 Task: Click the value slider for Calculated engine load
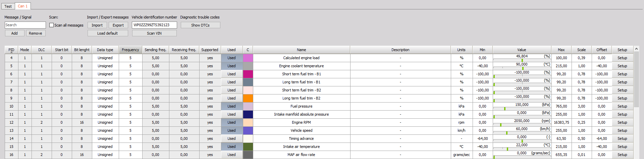pos(522,60)
